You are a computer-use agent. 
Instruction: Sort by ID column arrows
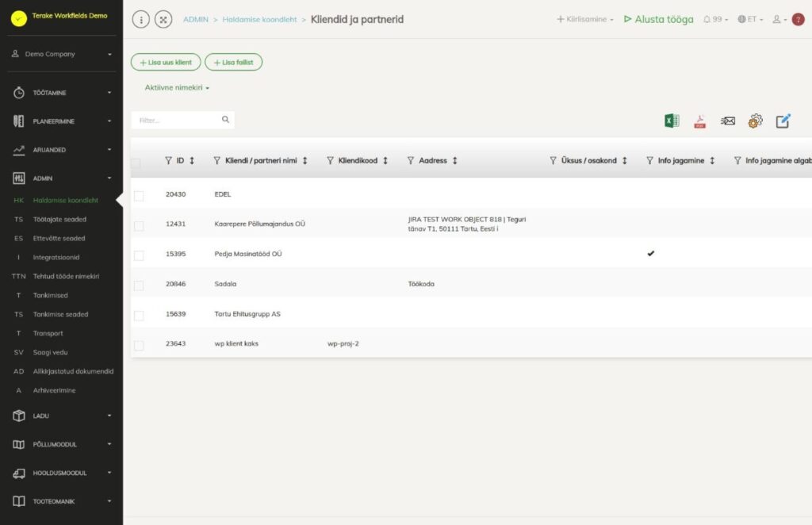pos(192,160)
